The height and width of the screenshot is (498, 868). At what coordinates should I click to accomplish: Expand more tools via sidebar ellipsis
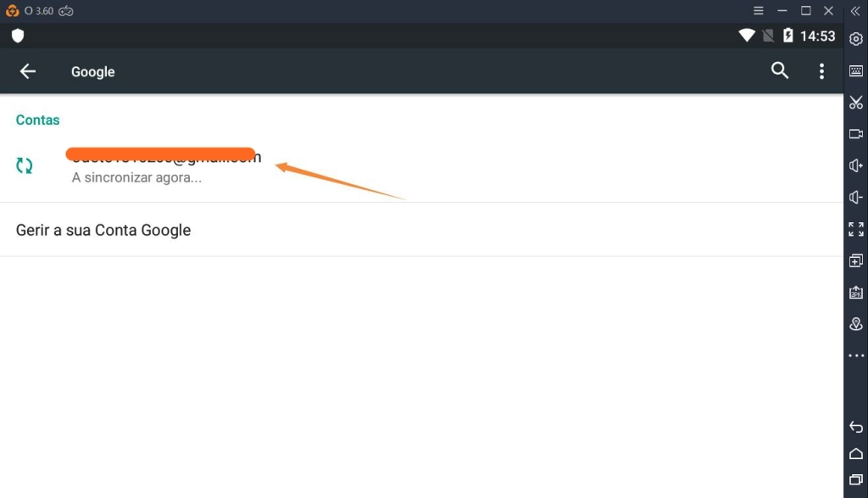(856, 355)
